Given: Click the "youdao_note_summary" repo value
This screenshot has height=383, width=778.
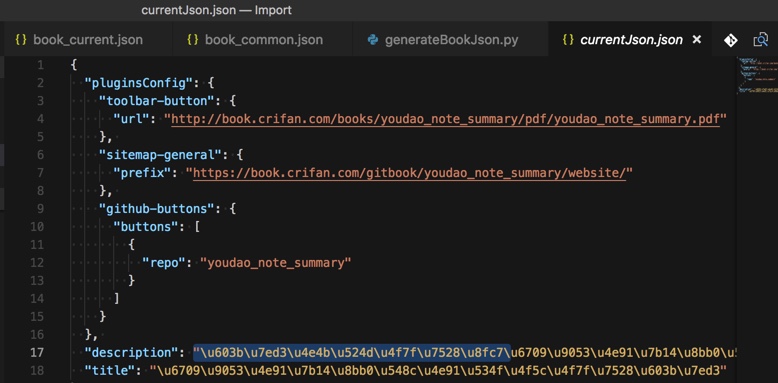Looking at the screenshot, I should [x=275, y=262].
